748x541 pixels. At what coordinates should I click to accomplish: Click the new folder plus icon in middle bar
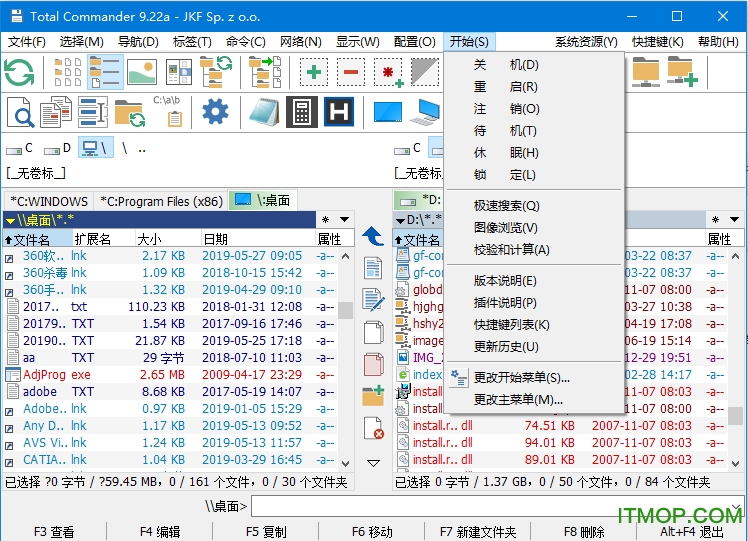point(373,395)
